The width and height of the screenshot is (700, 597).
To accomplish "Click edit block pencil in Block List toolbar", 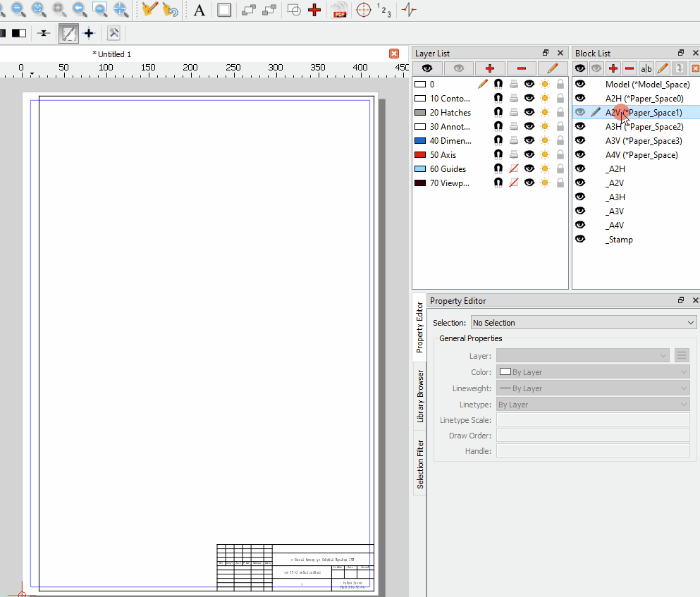I will 663,68.
